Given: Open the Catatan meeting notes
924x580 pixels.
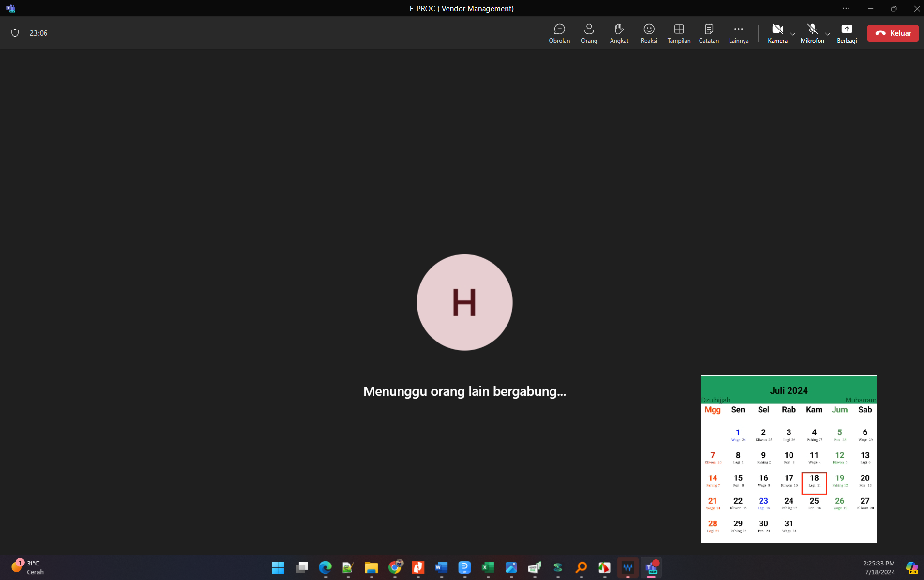Looking at the screenshot, I should pos(709,33).
